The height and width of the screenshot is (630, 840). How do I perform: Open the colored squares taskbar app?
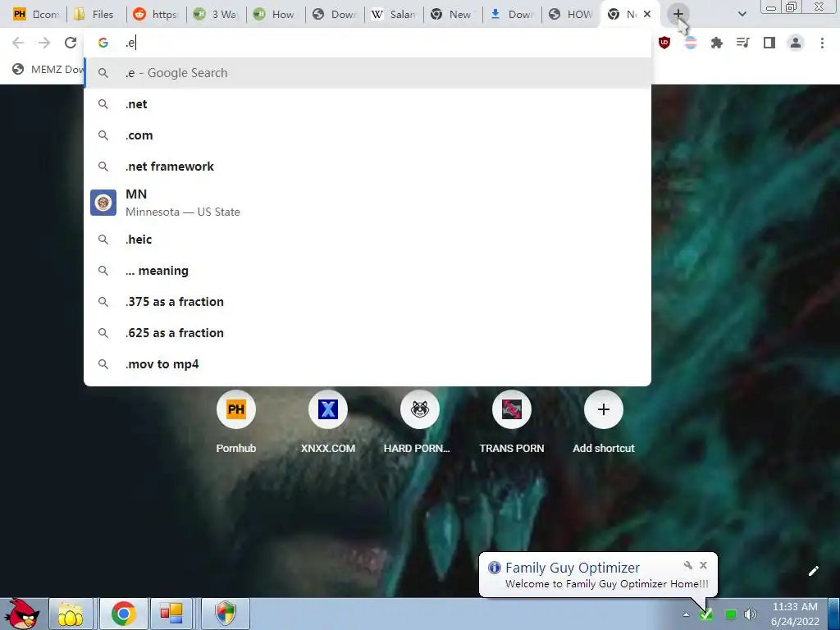pos(171,614)
